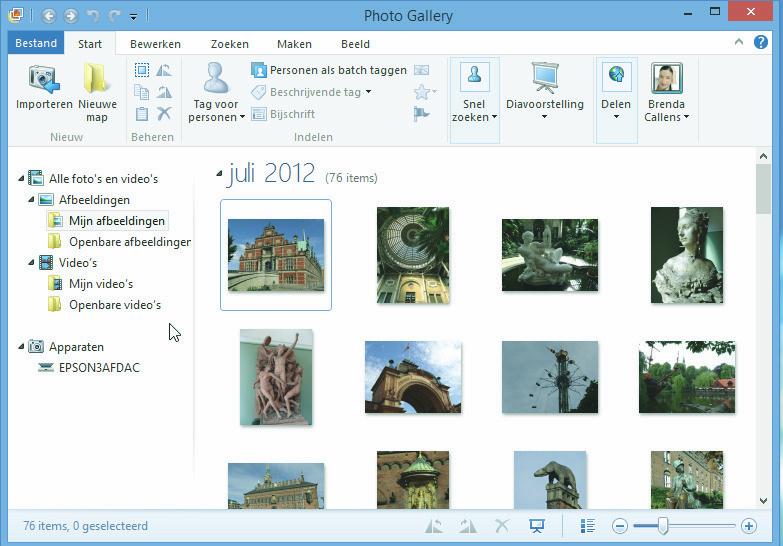Click the Select all icon in Beheren
The width and height of the screenshot is (783, 546).
[x=142, y=70]
